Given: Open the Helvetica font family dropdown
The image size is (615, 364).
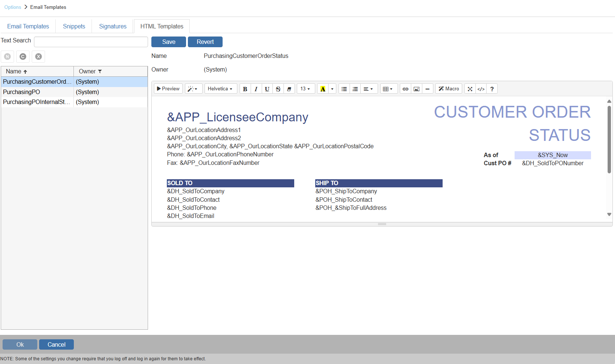Looking at the screenshot, I should [x=220, y=89].
